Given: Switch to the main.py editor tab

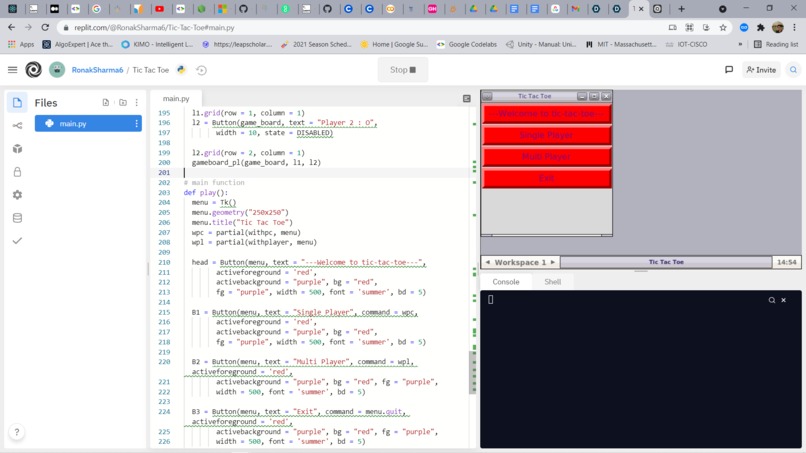Looking at the screenshot, I should (x=176, y=98).
